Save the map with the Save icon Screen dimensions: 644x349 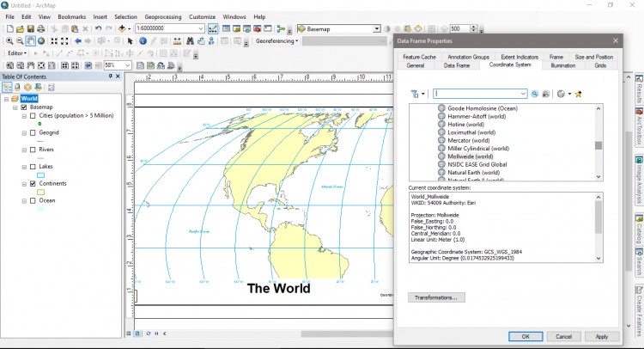click(30, 28)
